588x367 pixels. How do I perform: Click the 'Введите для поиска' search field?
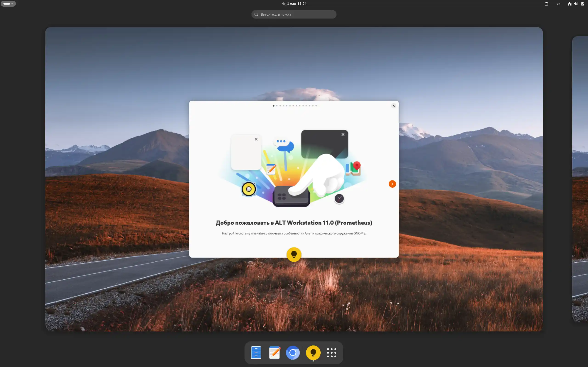click(x=294, y=14)
